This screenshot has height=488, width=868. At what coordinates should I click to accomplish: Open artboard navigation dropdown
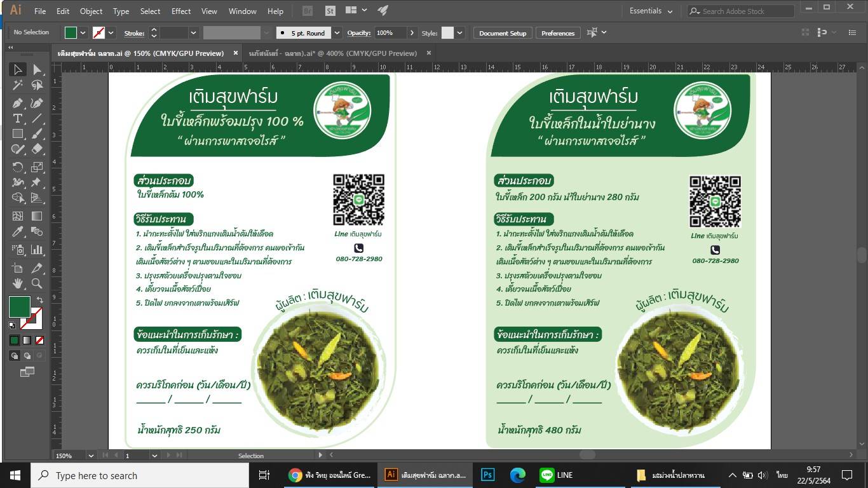click(154, 456)
